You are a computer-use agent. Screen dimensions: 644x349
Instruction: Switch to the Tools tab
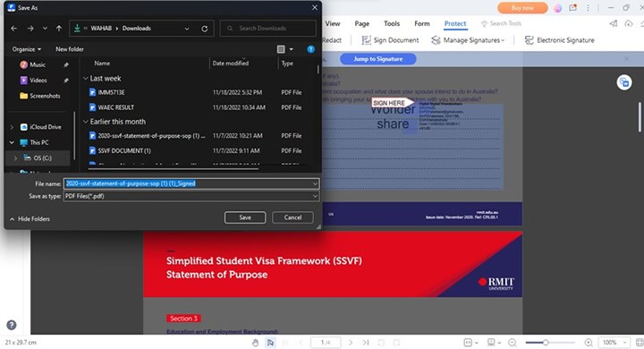click(392, 24)
